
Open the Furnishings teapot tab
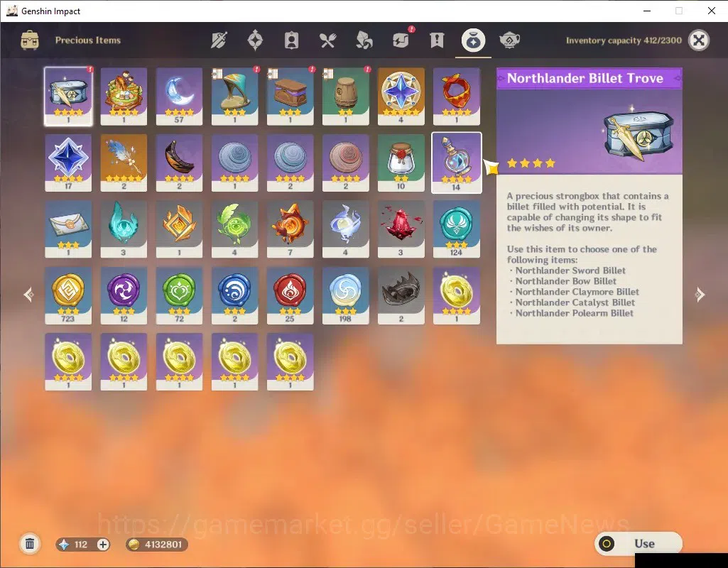coord(509,40)
